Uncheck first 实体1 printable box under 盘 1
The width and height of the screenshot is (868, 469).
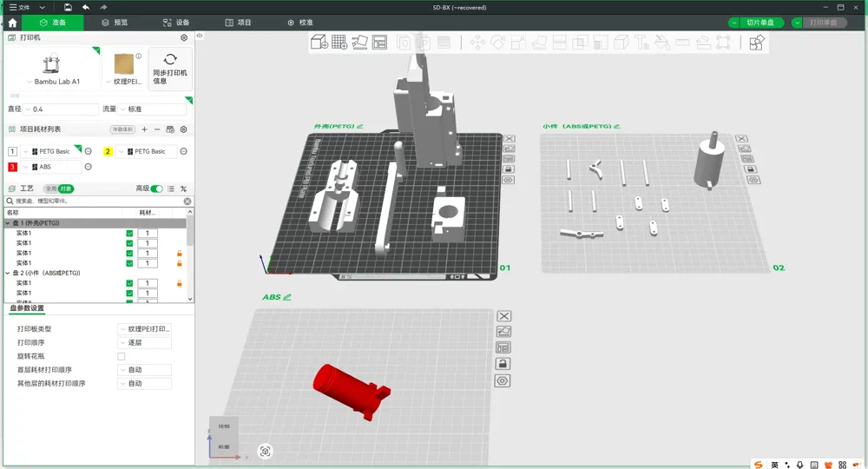(x=129, y=233)
